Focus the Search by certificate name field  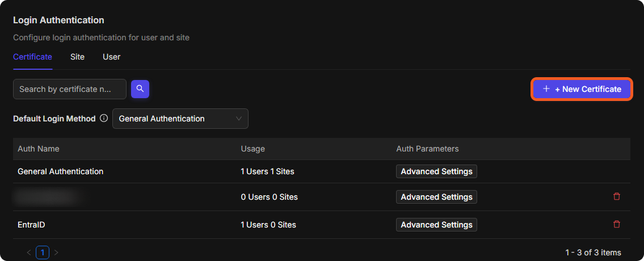coord(69,89)
